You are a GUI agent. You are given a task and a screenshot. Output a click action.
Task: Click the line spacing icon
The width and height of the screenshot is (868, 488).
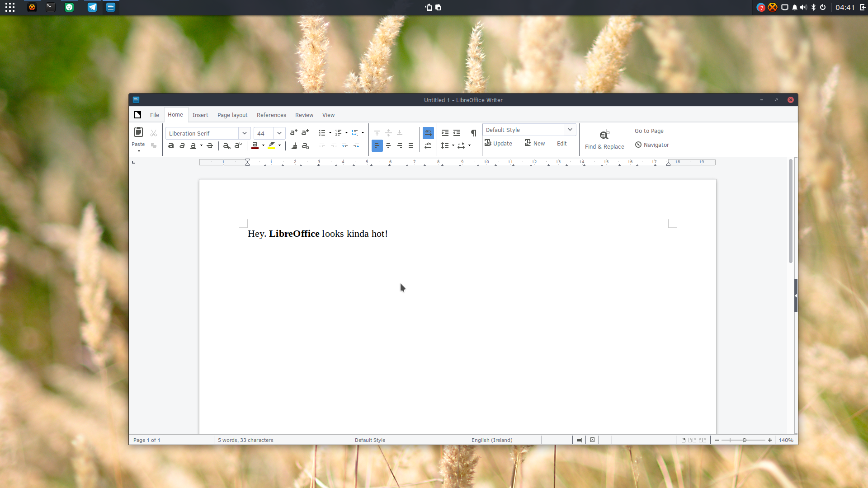[445, 145]
